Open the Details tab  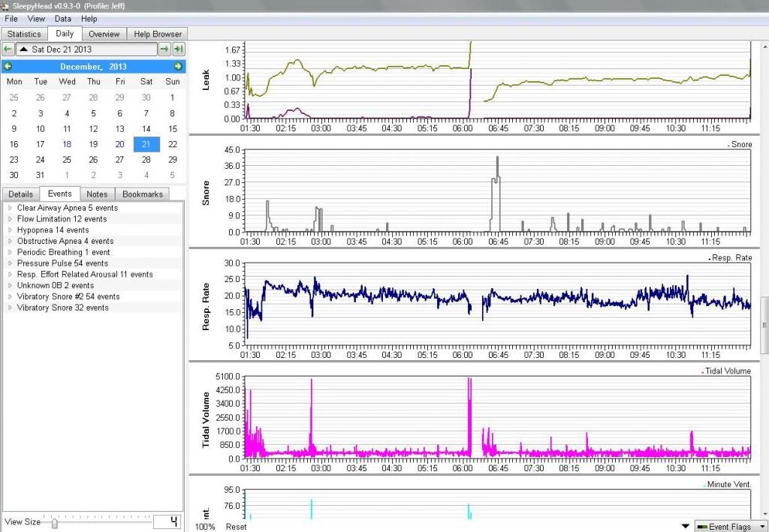pyautogui.click(x=20, y=194)
